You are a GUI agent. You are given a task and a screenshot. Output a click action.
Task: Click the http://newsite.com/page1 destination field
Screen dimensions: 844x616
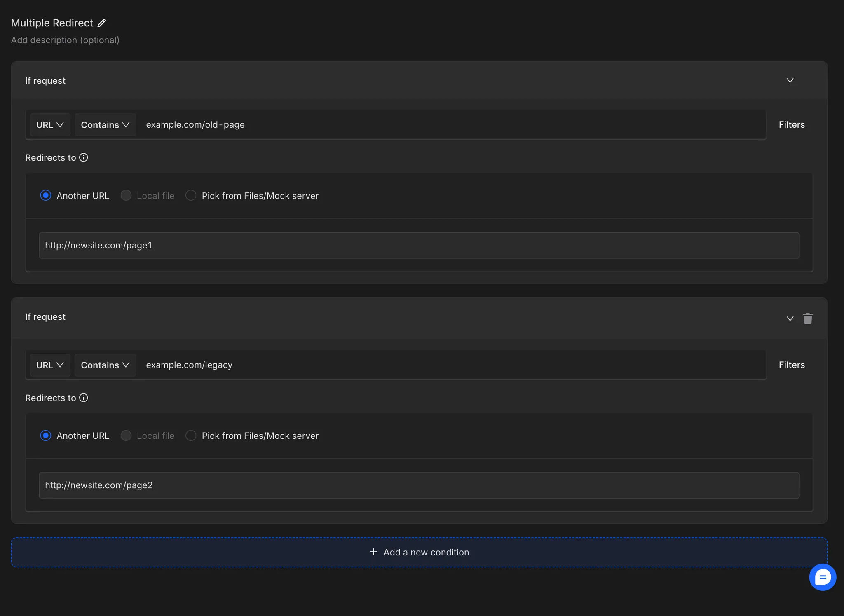(419, 245)
